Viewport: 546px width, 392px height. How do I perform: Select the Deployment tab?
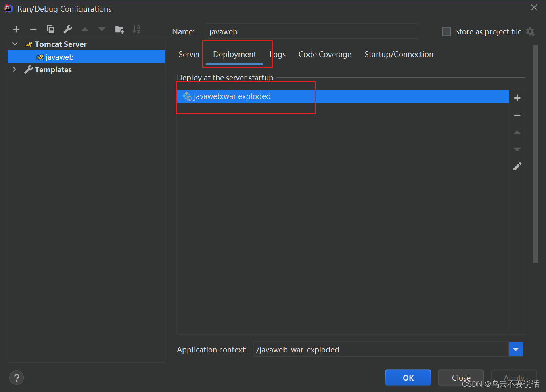[234, 54]
